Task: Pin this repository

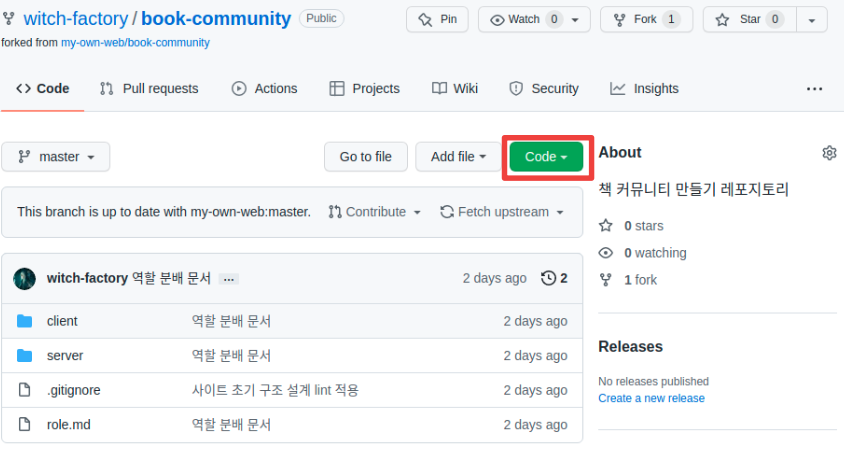Action: coord(437,19)
